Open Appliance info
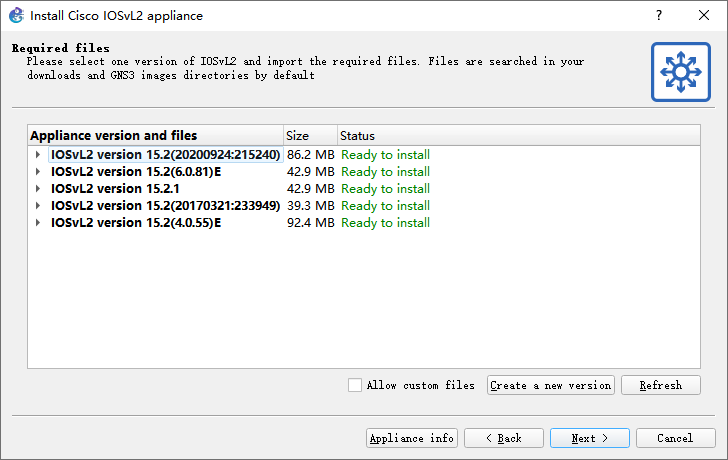Image resolution: width=728 pixels, height=460 pixels. [412, 438]
